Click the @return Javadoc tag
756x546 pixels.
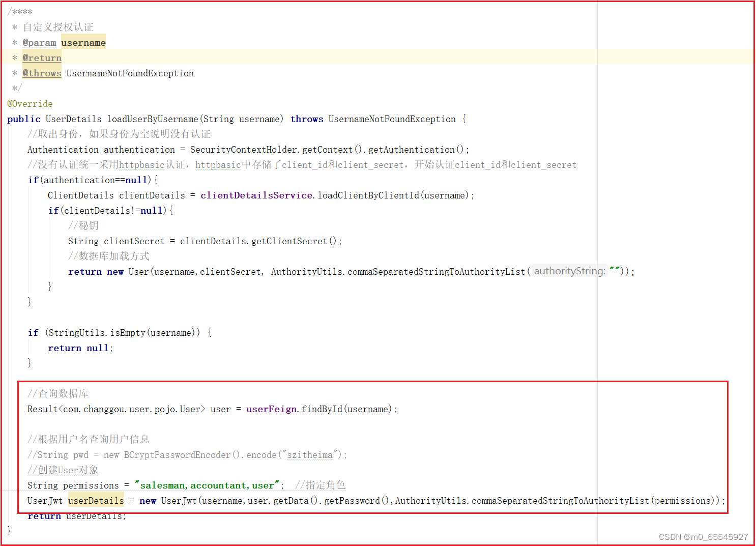click(x=42, y=58)
